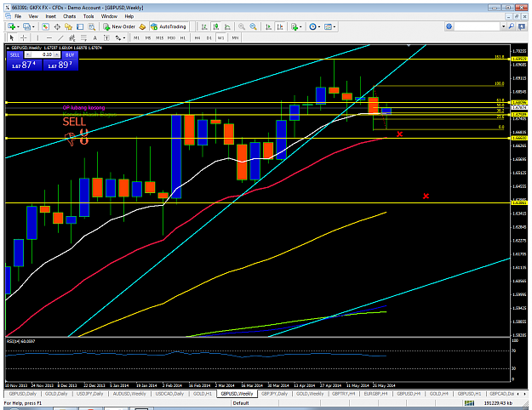Click the lot volume field showing 0.10
Viewport: 532px width, 410px height.
(x=43, y=54)
